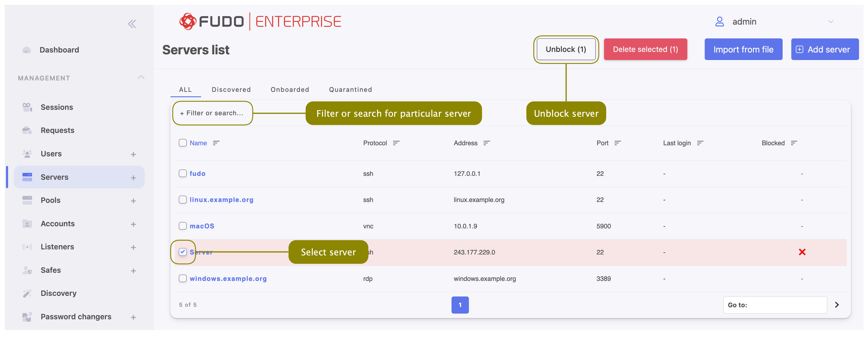
Task: Expand the Users plus button
Action: [x=133, y=155]
